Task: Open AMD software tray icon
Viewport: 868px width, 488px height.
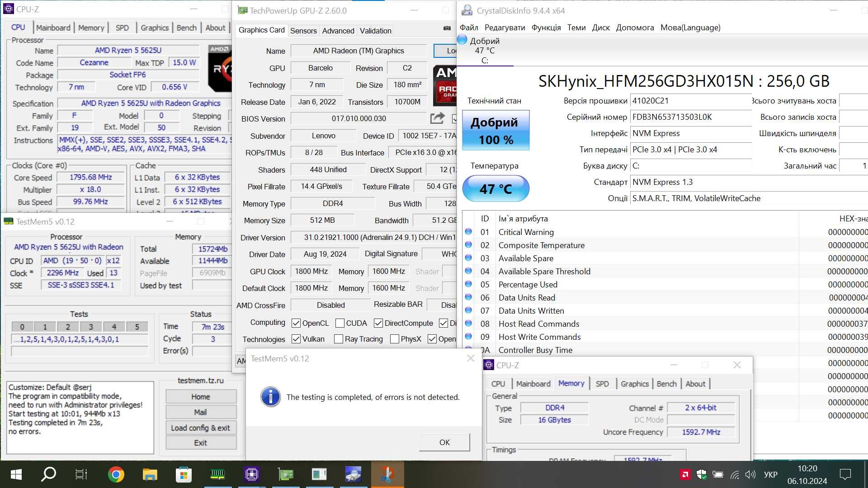Action: coord(685,474)
